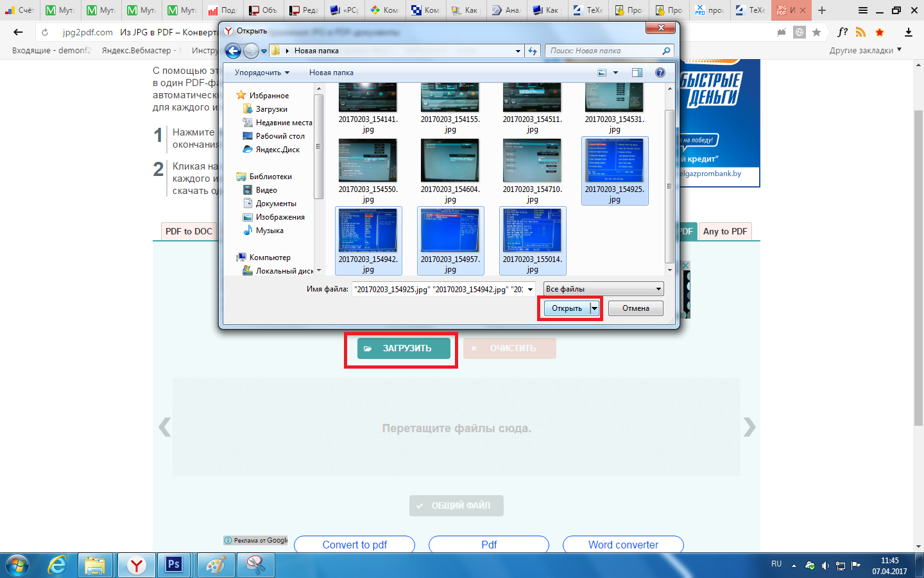
Task: Switch to the PDF to DOC tab
Action: tap(189, 231)
